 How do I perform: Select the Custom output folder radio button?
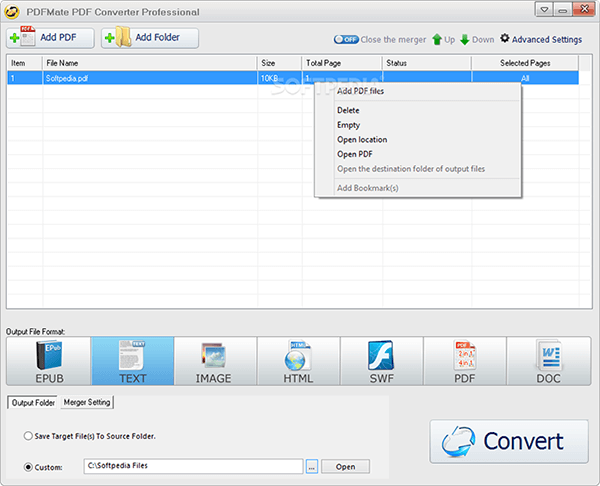click(x=28, y=467)
